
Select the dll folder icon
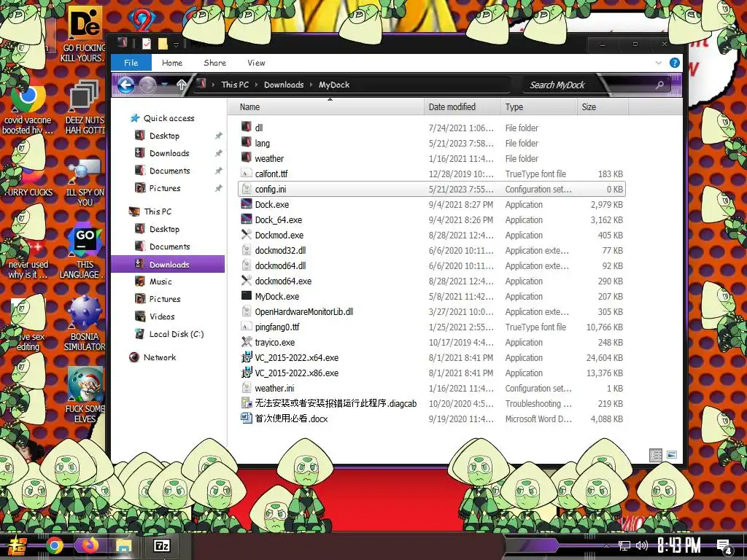[x=247, y=127]
